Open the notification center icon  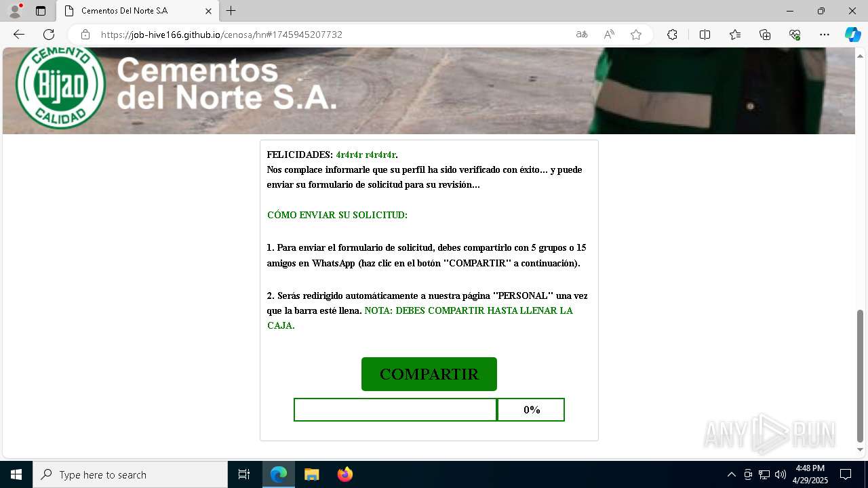[x=846, y=474]
